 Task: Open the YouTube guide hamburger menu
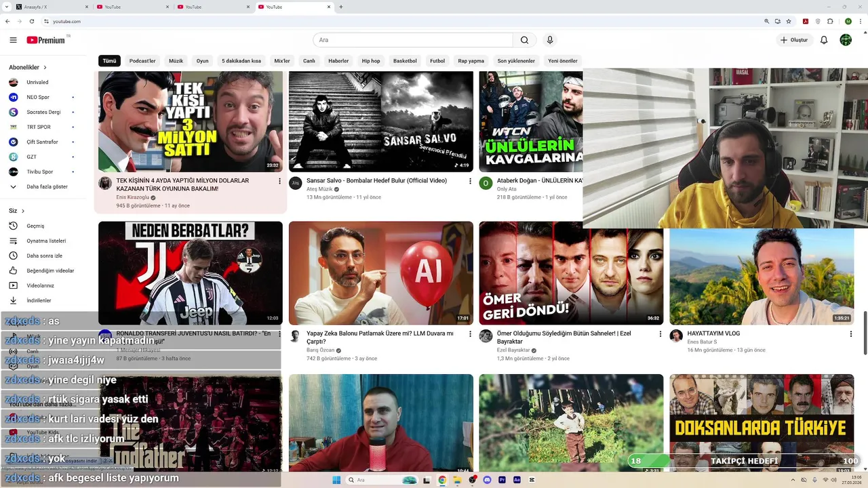point(13,40)
